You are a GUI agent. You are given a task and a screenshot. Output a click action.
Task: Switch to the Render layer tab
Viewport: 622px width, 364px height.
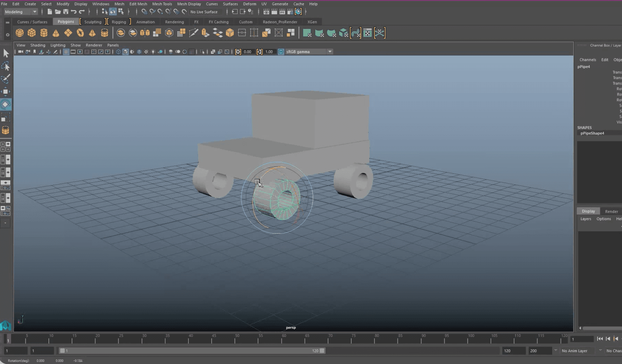pos(611,211)
